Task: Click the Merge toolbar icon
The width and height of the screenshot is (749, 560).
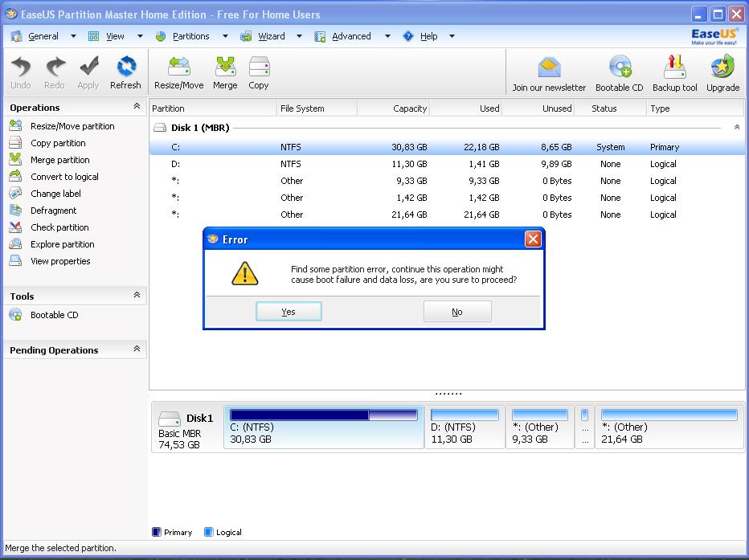Action: click(x=225, y=67)
